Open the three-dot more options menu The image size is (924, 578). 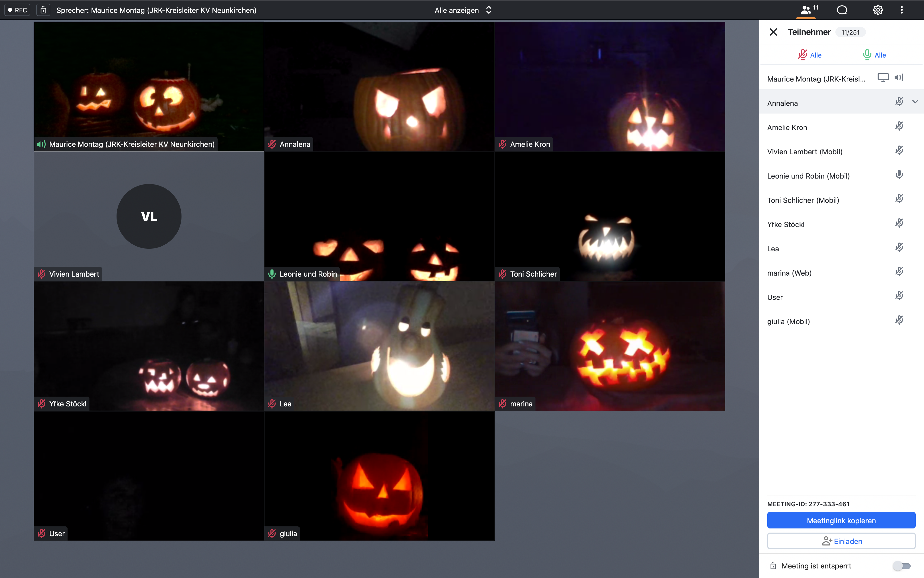point(902,10)
